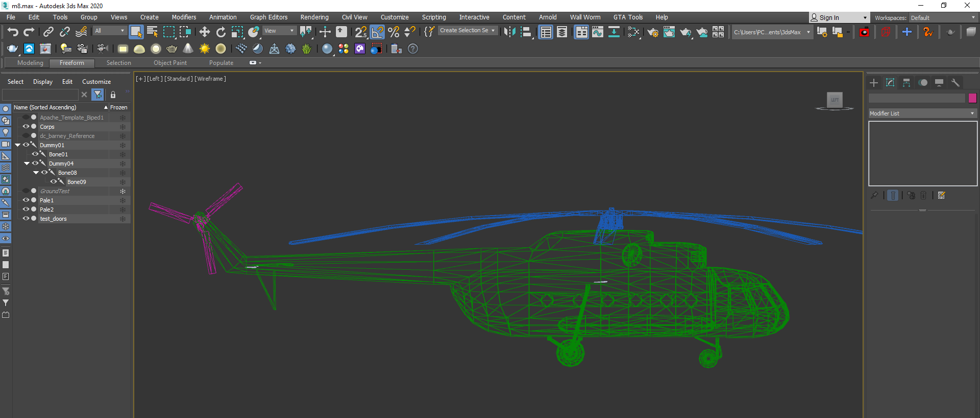Toggle the Angle Snap icon
Viewport: 980px width, 418px height.
(377, 32)
